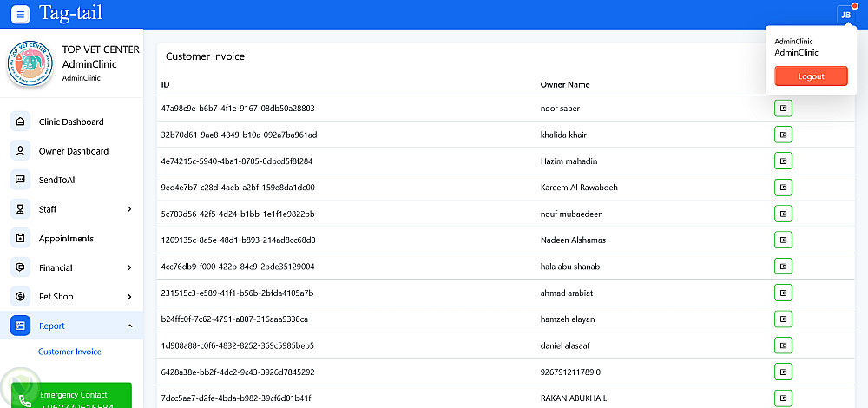
Task: Open invoice icon for khalida khair
Action: click(783, 135)
